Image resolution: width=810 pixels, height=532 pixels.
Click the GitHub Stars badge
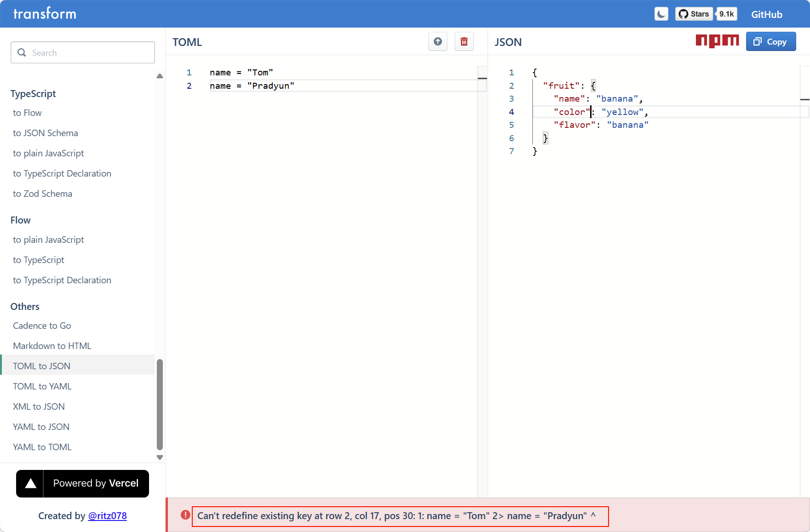click(694, 14)
